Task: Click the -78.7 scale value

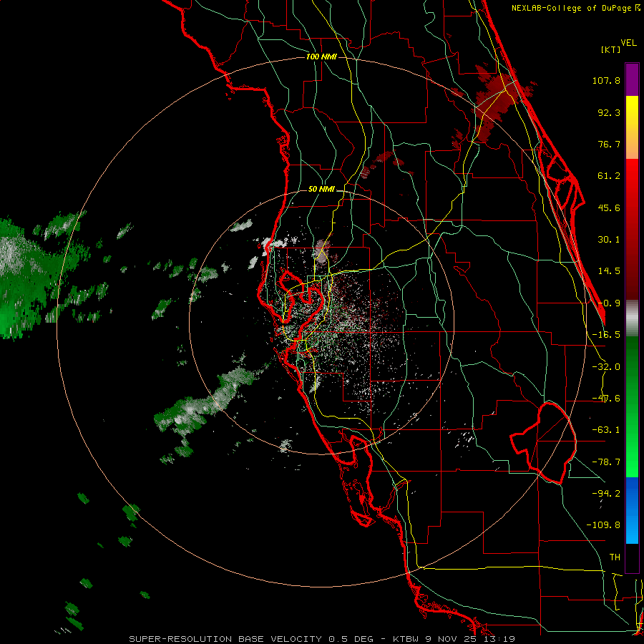Action: click(x=606, y=462)
